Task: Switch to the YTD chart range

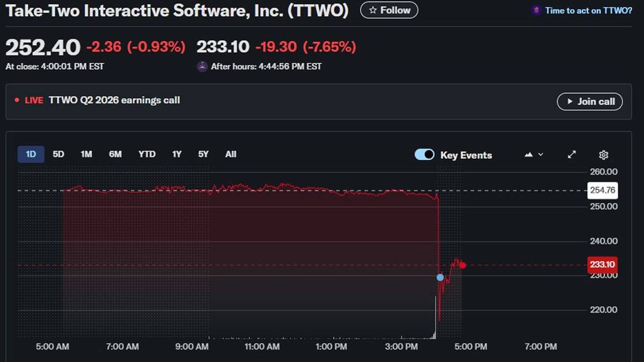Action: coord(147,154)
